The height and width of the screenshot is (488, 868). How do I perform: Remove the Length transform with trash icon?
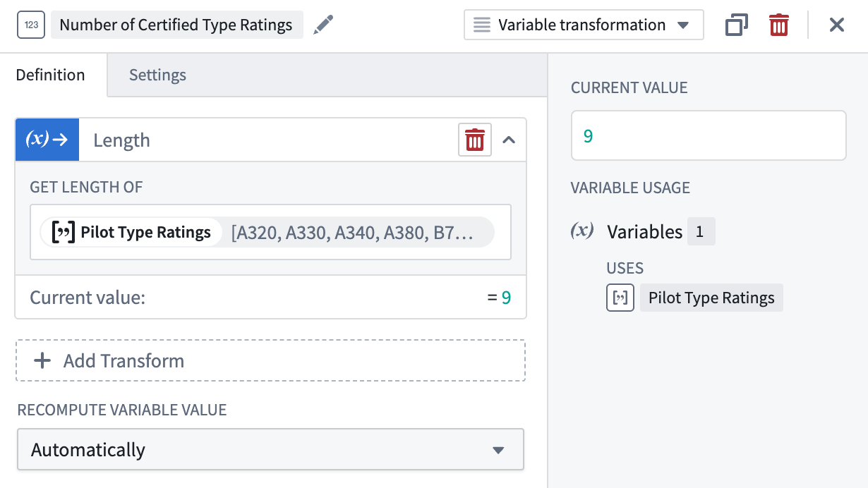[474, 140]
